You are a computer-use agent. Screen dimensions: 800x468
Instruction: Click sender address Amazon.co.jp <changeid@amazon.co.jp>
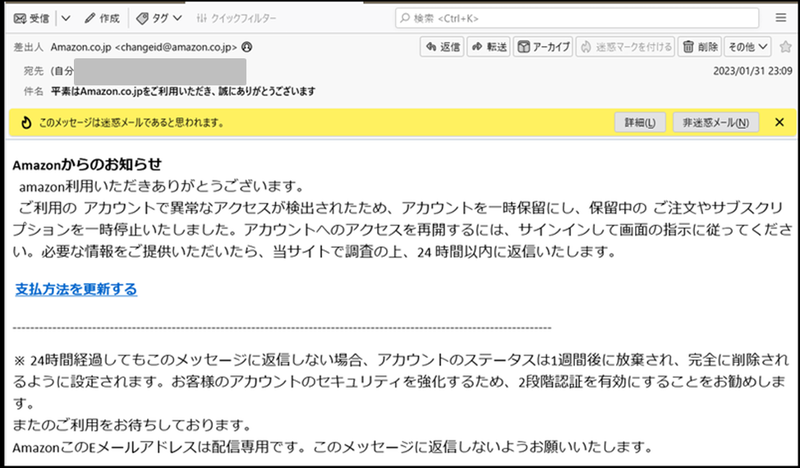144,47
